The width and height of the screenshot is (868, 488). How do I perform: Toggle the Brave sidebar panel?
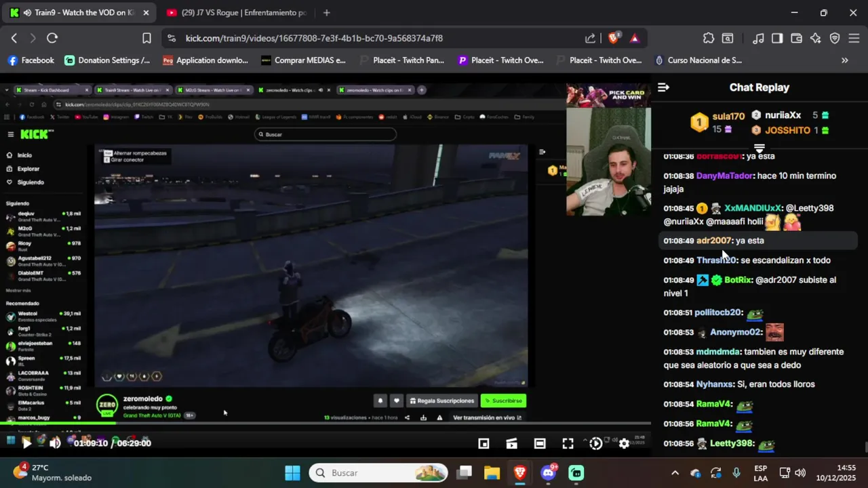[x=778, y=38]
